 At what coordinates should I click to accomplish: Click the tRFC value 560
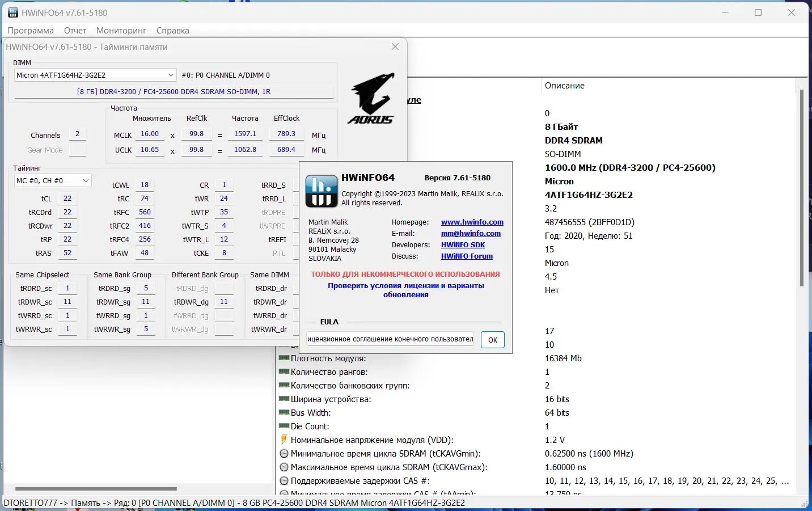coord(145,212)
